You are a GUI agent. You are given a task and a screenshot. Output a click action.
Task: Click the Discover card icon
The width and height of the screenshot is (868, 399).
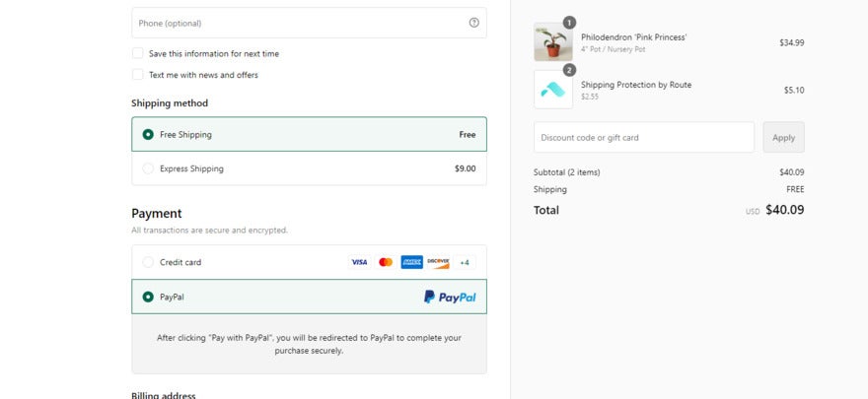coord(438,262)
